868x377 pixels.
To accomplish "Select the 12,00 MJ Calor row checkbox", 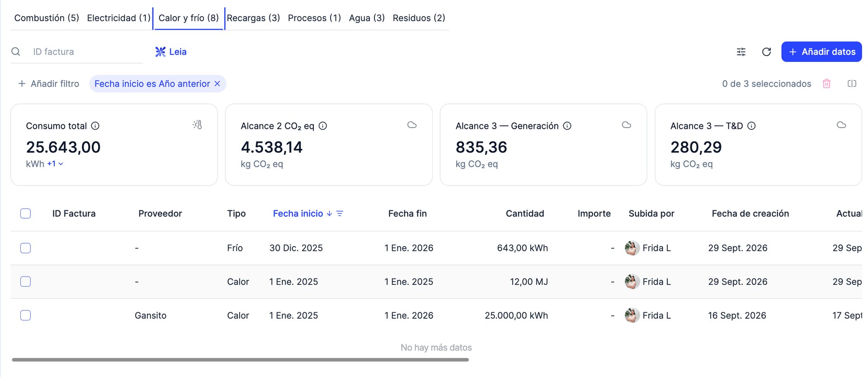I will (25, 282).
